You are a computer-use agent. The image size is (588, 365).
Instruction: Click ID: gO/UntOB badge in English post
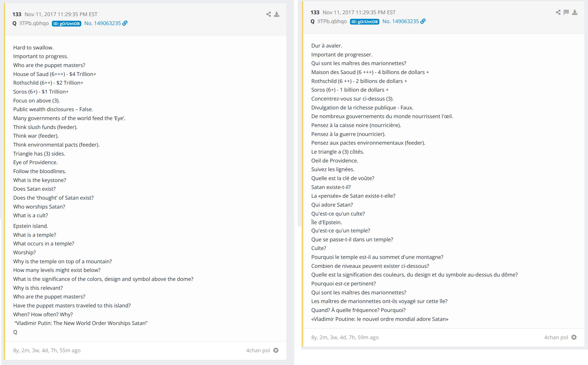coord(66,23)
